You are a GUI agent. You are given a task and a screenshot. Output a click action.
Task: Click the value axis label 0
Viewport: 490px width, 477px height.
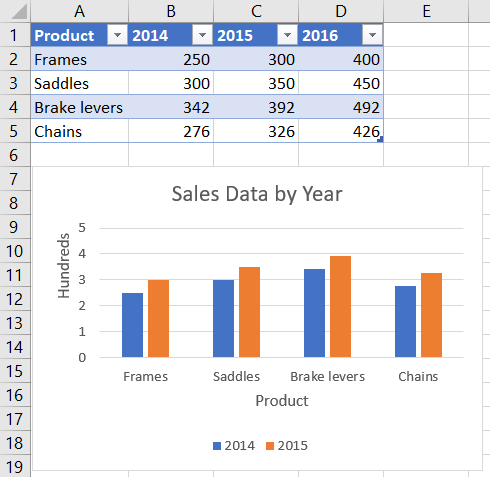pos(82,358)
